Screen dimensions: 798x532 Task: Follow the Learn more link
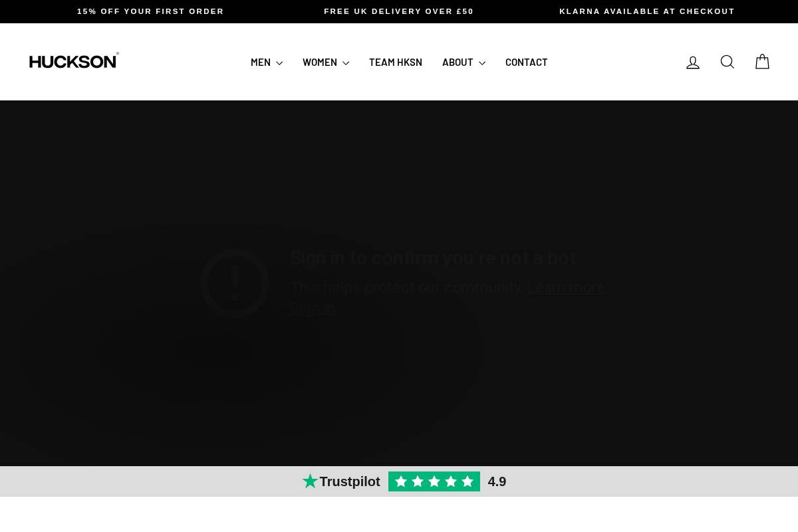(x=566, y=287)
